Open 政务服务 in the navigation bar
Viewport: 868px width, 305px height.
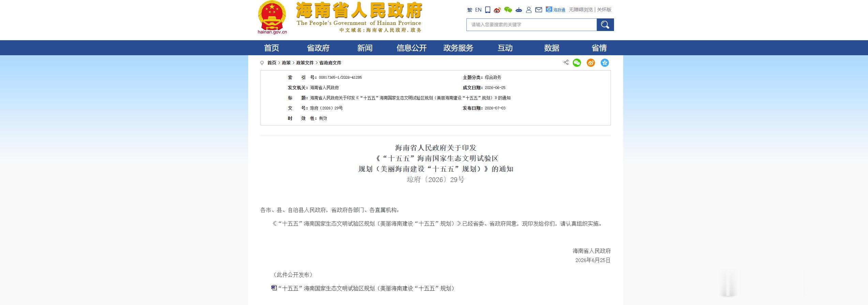tap(458, 48)
